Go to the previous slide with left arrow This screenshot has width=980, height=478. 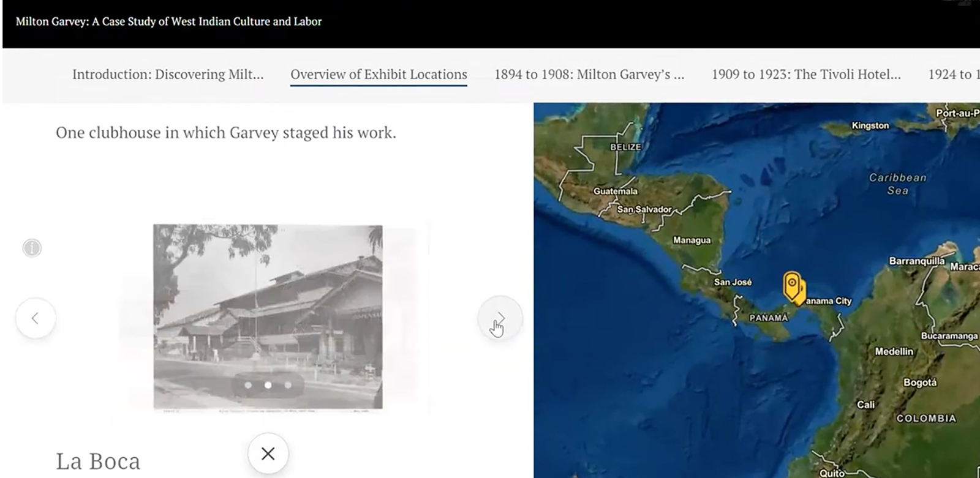coord(36,318)
